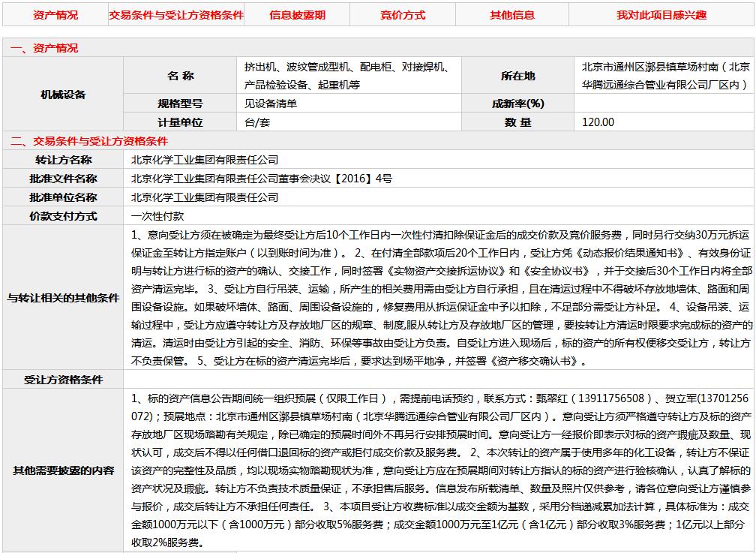Select the quantity value 120.00
Viewport: 756px width, 553px height.
[x=598, y=122]
